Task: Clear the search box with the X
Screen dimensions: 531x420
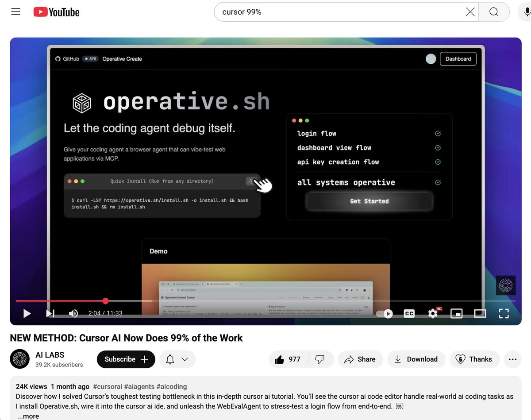Action: point(470,12)
